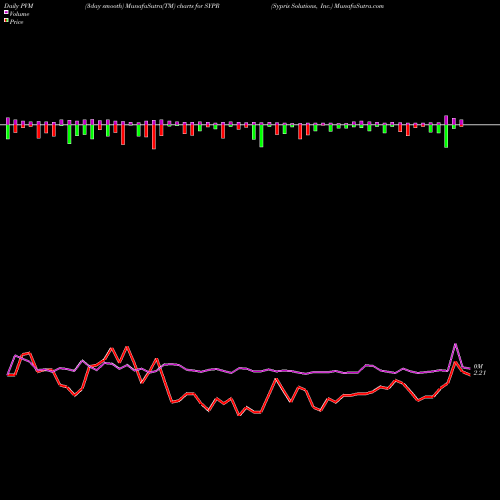The width and height of the screenshot is (500, 500).
Task: Click the '(3day smooth) MunafaSutra(TM) charts for SYPR' heading
Action: [x=152, y=6]
